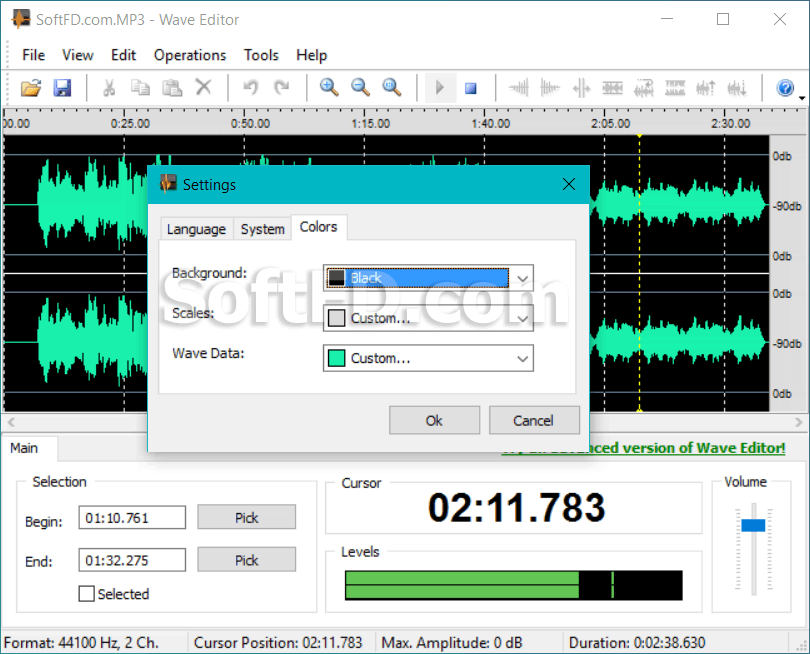The height and width of the screenshot is (654, 810).
Task: Open the Edit menu
Action: click(123, 55)
